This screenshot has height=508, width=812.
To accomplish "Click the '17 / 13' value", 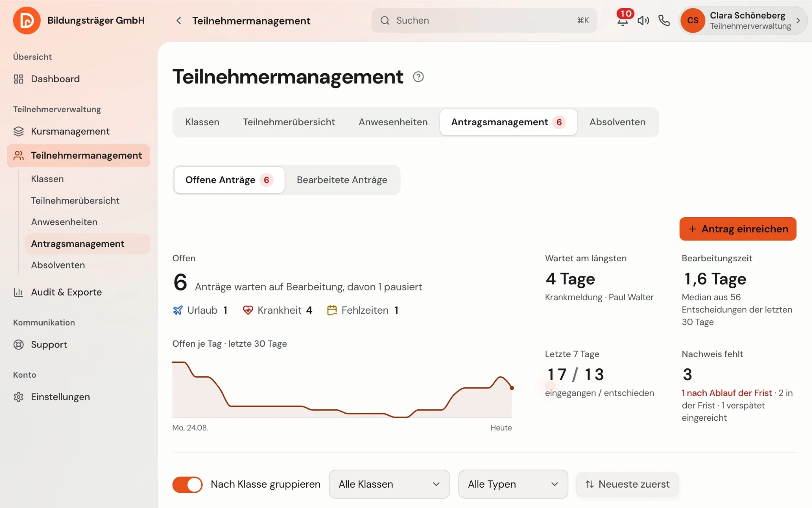I will pyautogui.click(x=575, y=374).
